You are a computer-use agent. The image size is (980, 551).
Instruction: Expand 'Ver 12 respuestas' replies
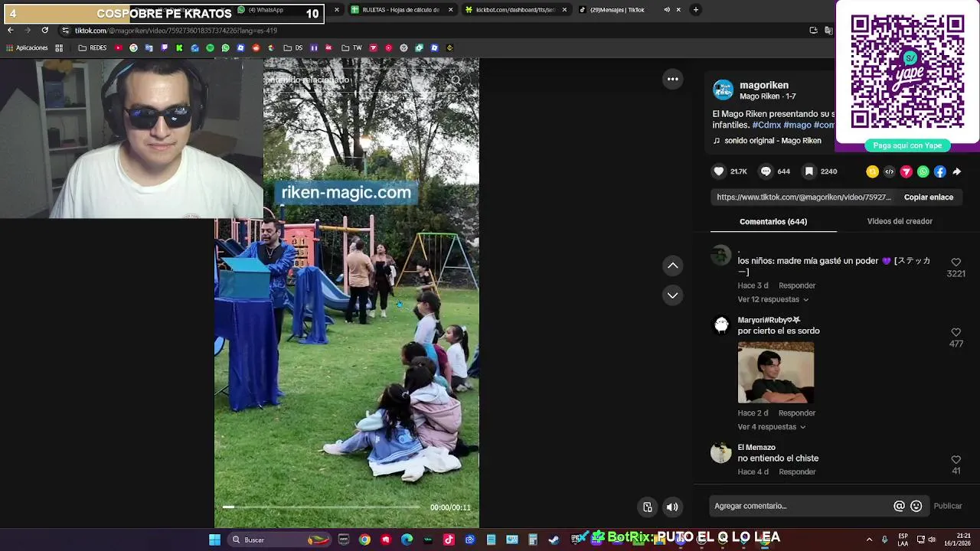coord(773,299)
